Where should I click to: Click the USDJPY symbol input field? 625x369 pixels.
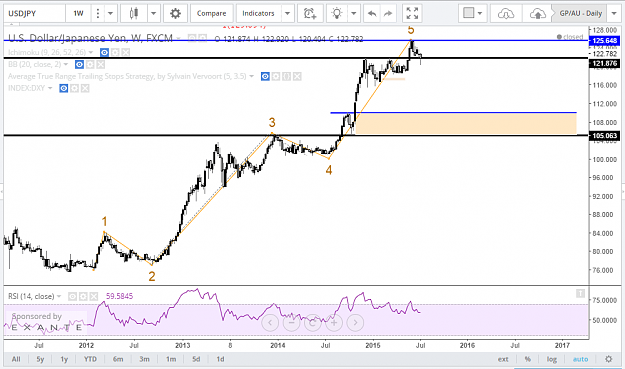click(x=34, y=14)
